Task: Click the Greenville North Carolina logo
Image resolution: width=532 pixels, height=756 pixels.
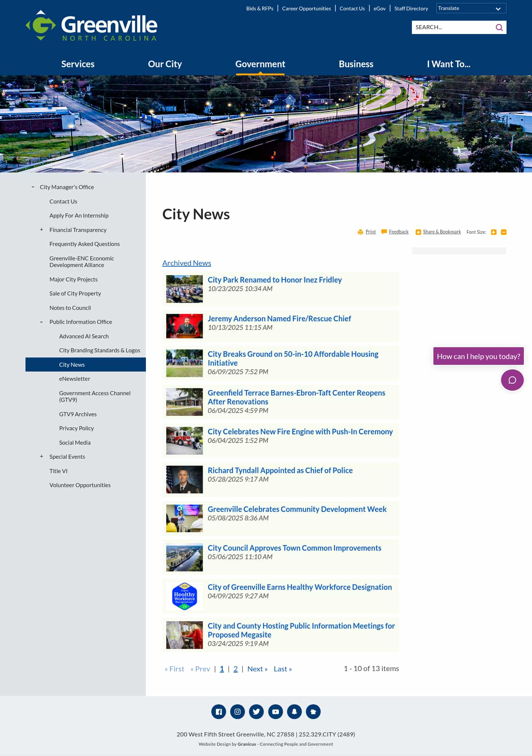Action: (91, 25)
